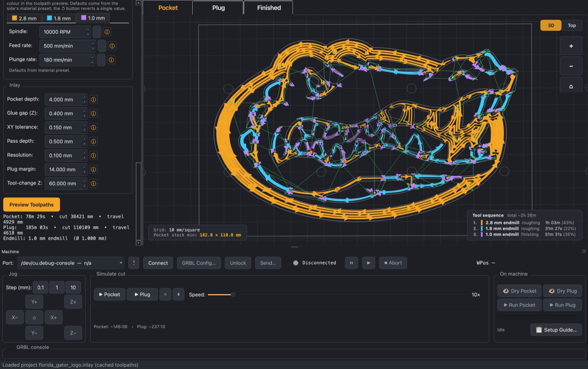This screenshot has width=588, height=369.
Task: Click the exclamation button beside Port
Action: (x=134, y=263)
